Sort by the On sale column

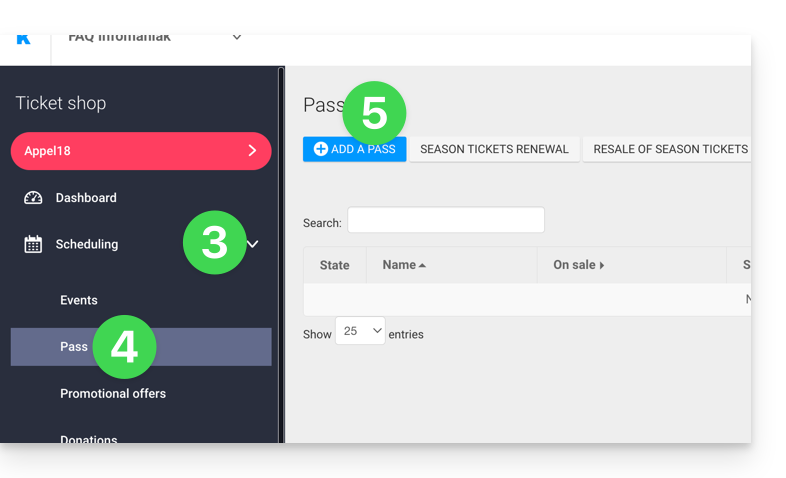click(579, 265)
